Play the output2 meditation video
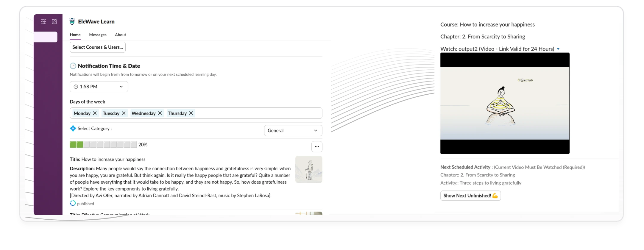 pyautogui.click(x=505, y=103)
